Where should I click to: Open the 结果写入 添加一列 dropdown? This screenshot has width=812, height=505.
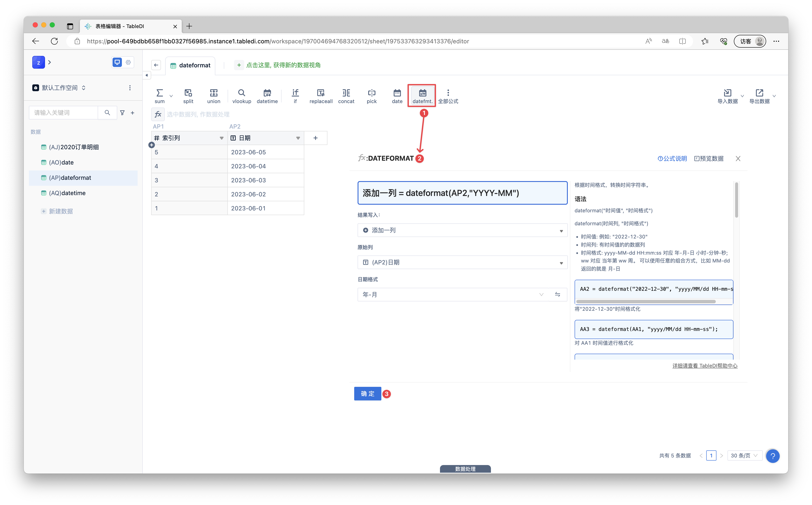pyautogui.click(x=462, y=230)
